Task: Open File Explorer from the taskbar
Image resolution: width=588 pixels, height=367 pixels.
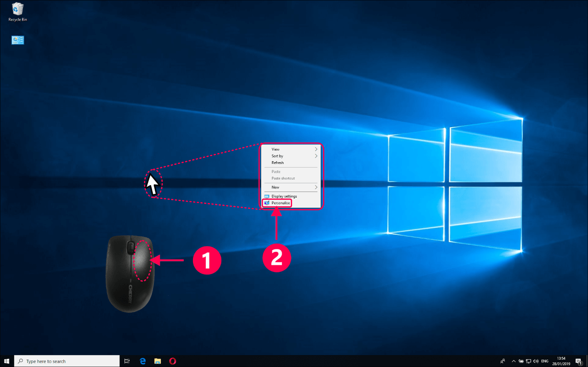Action: tap(157, 361)
